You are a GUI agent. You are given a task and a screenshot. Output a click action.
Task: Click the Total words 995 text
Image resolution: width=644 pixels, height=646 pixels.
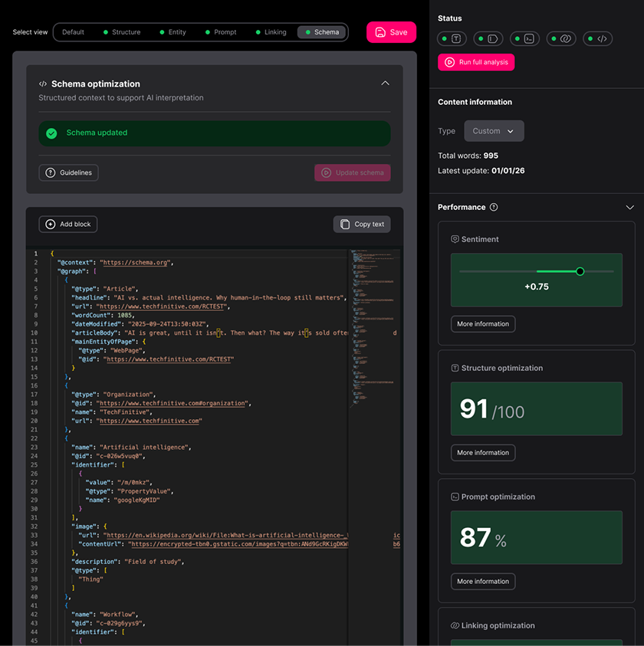coord(468,156)
